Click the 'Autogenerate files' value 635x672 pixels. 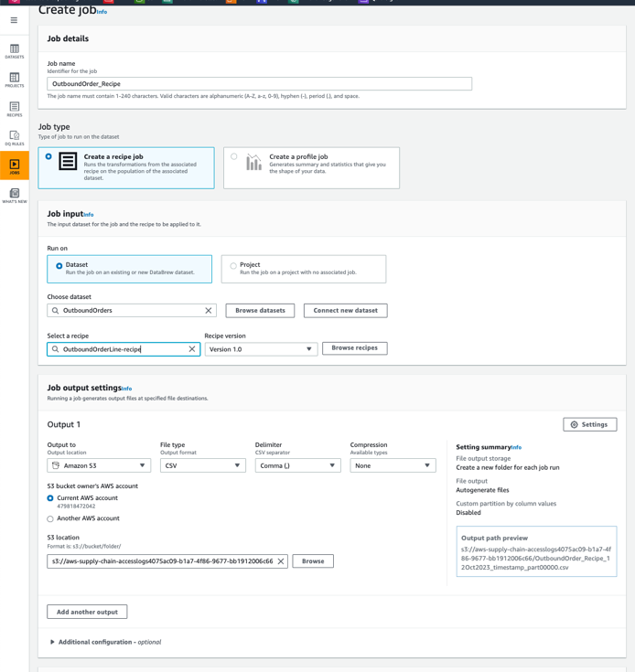[482, 490]
